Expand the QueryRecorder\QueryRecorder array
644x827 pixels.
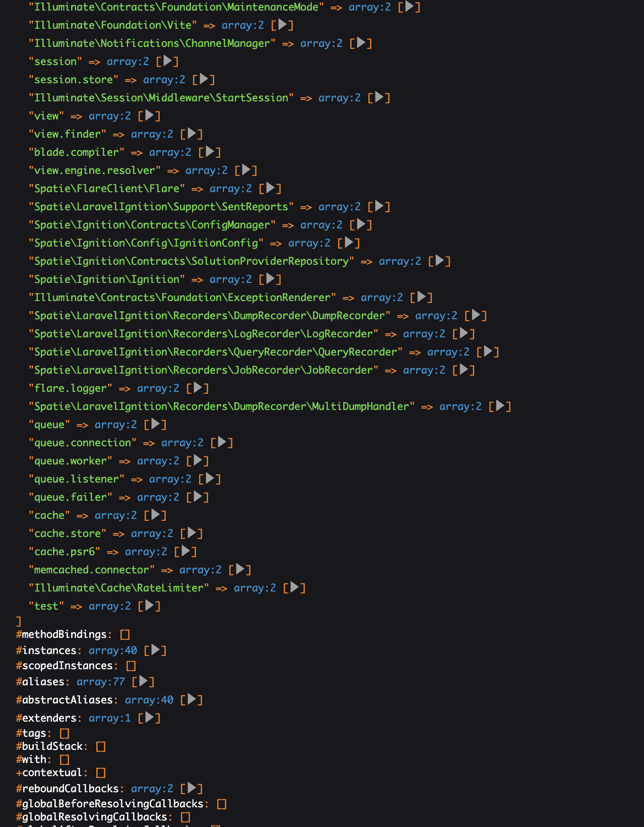pos(488,352)
